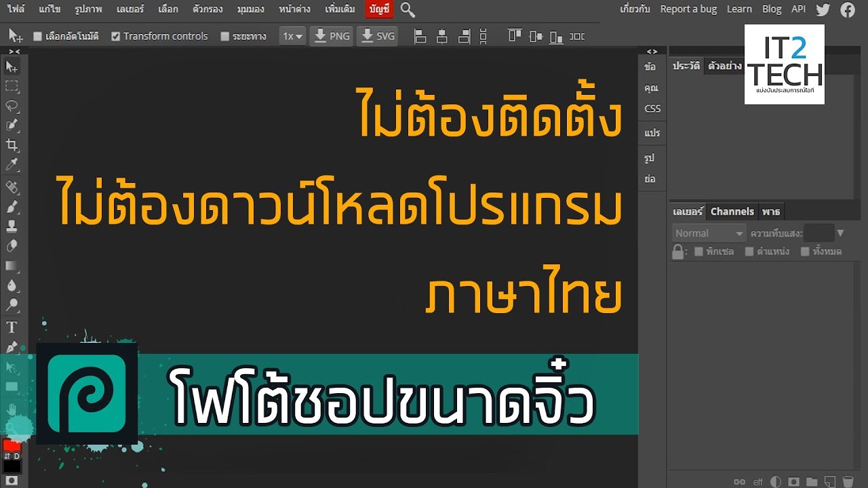Image resolution: width=868 pixels, height=488 pixels.
Task: Select the Brush tool
Action: [x=12, y=207]
